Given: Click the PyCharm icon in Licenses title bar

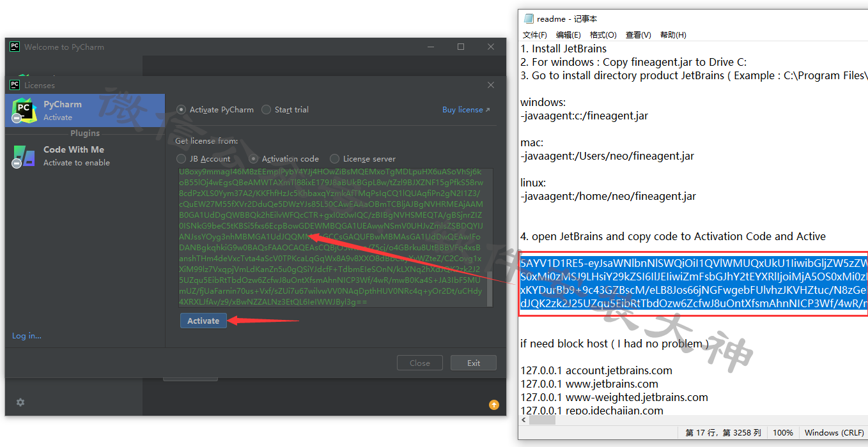Looking at the screenshot, I should click(x=15, y=85).
